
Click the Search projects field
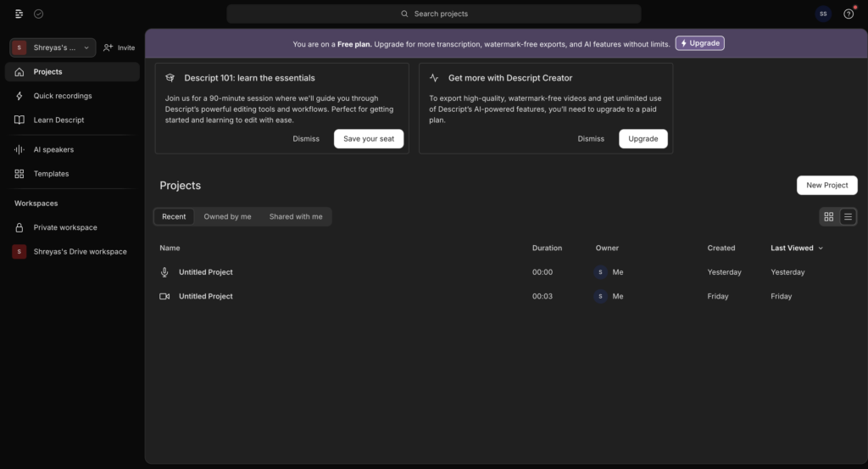tap(434, 14)
